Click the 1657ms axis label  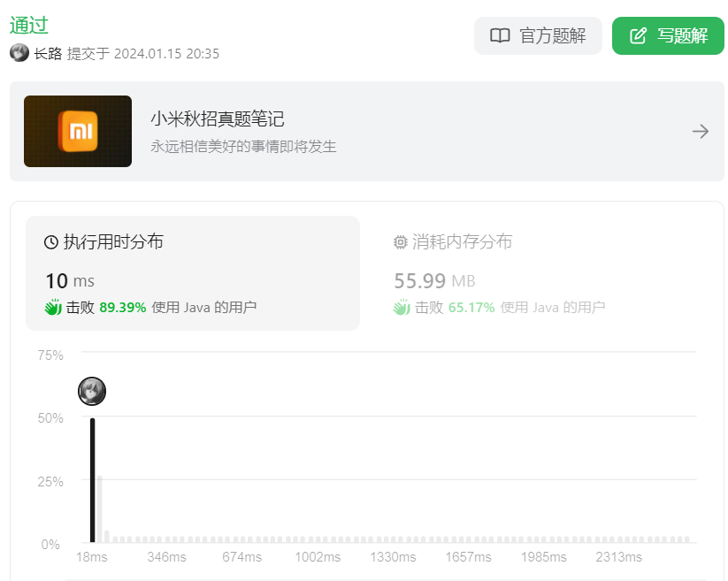coord(468,557)
